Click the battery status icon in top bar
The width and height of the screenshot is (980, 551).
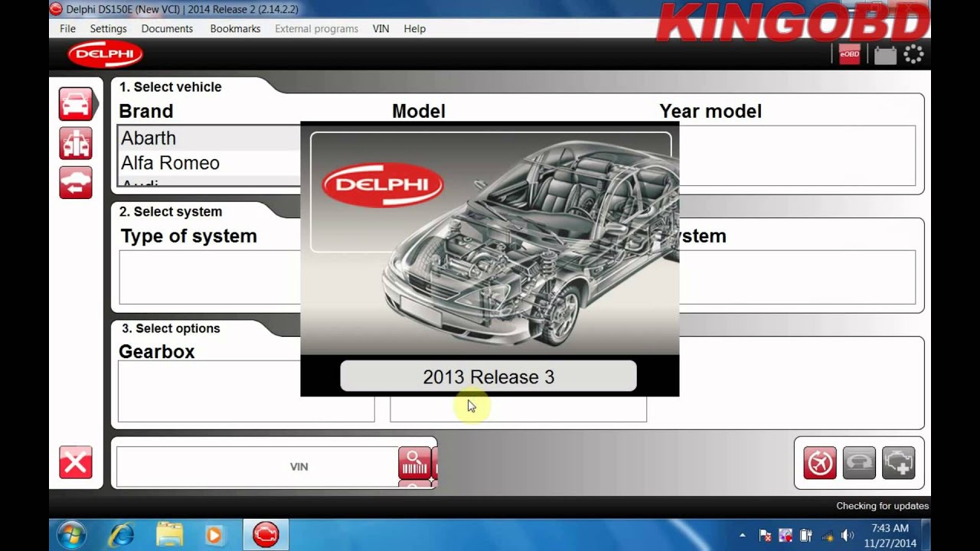tap(885, 55)
